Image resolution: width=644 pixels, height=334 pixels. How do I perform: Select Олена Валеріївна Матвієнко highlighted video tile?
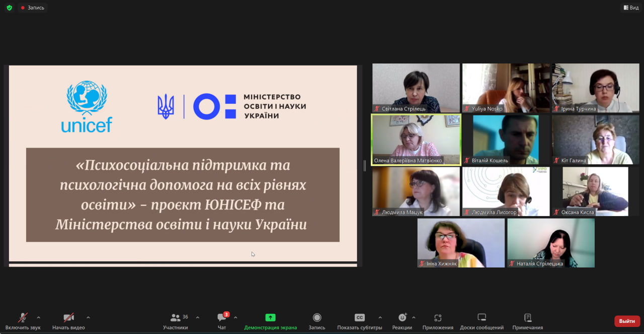416,140
